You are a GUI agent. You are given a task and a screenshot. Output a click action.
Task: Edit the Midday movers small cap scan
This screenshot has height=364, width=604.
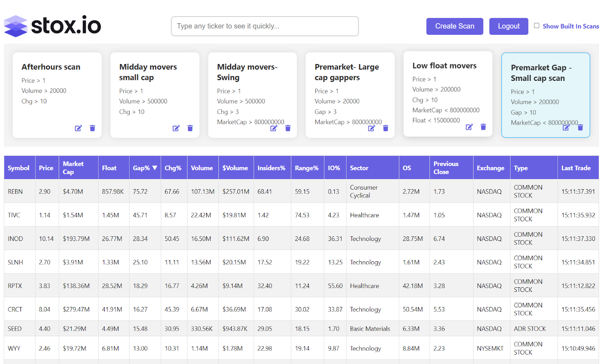click(176, 128)
